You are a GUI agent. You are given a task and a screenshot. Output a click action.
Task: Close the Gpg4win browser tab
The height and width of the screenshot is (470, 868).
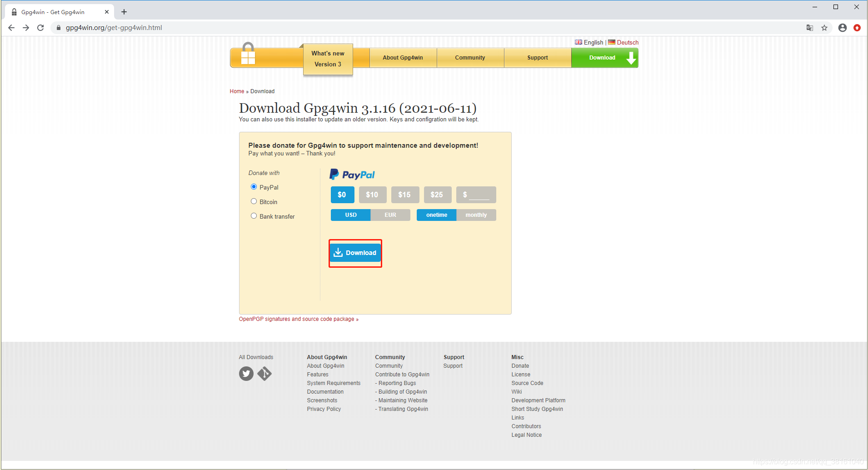point(107,12)
